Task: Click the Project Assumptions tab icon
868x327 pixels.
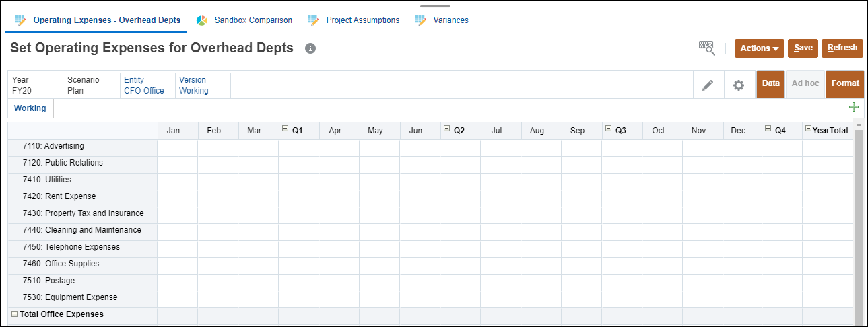Action: coord(313,20)
